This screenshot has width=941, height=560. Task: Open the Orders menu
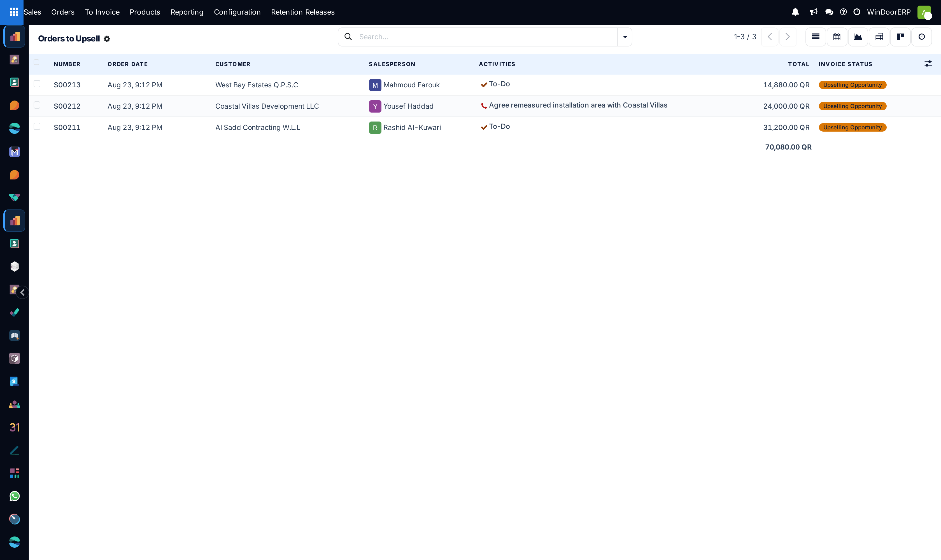63,12
